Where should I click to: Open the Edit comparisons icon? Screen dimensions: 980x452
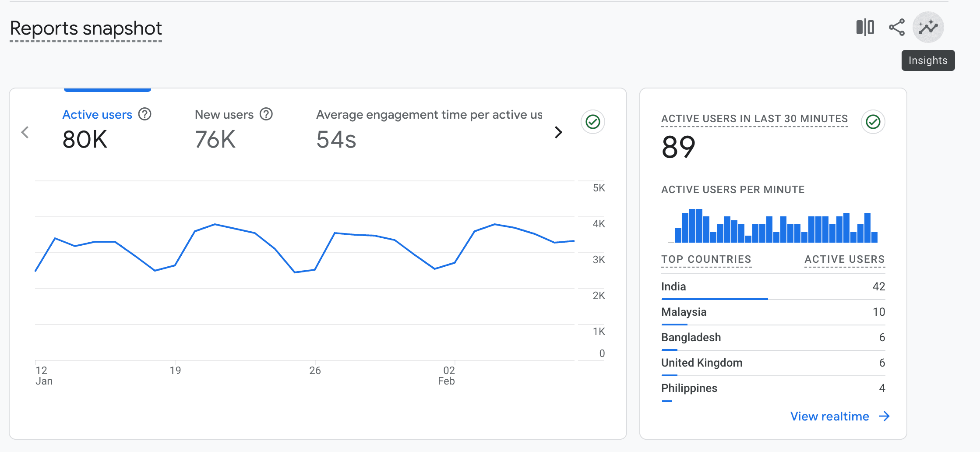tap(865, 28)
